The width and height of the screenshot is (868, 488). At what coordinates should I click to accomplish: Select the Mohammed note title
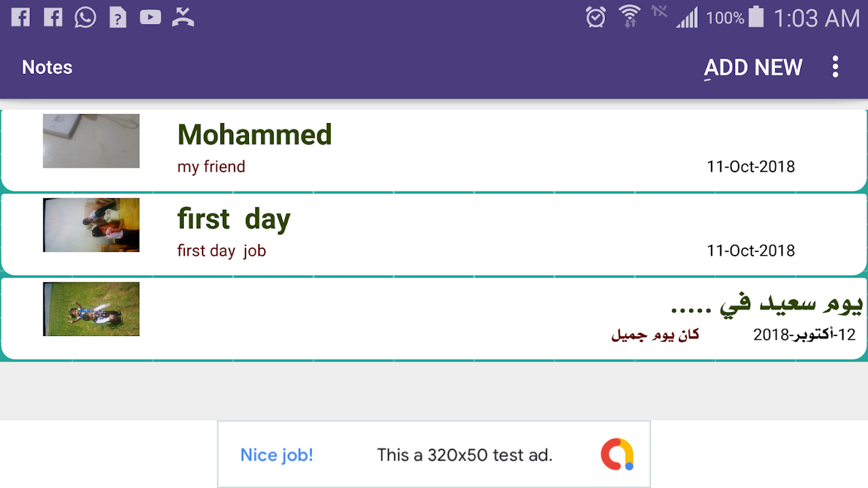[255, 135]
